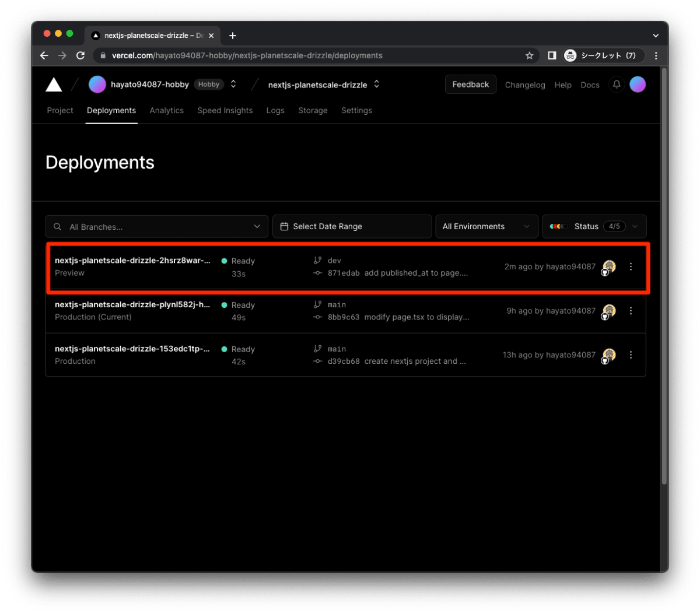Open the Select Date Range picker
Image resolution: width=700 pixels, height=614 pixels.
(x=352, y=226)
